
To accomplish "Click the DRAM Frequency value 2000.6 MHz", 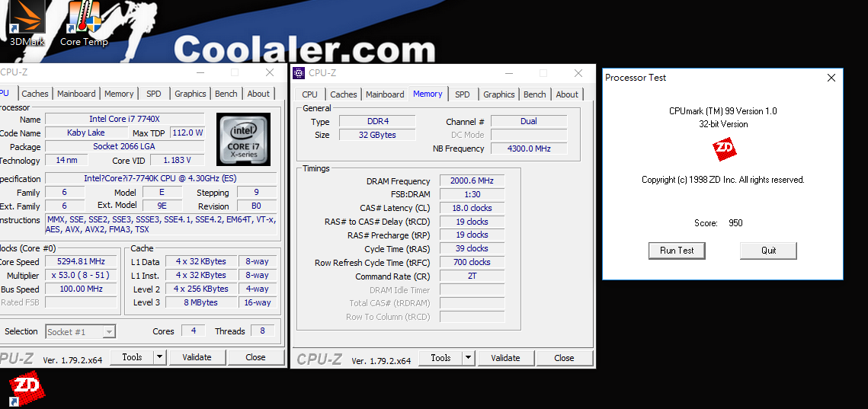I will pyautogui.click(x=472, y=181).
